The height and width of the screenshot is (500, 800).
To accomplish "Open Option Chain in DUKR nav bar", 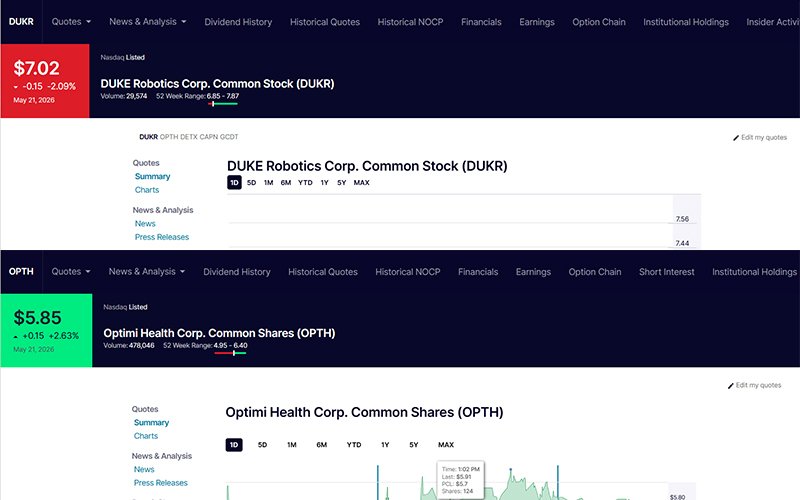I will click(598, 22).
